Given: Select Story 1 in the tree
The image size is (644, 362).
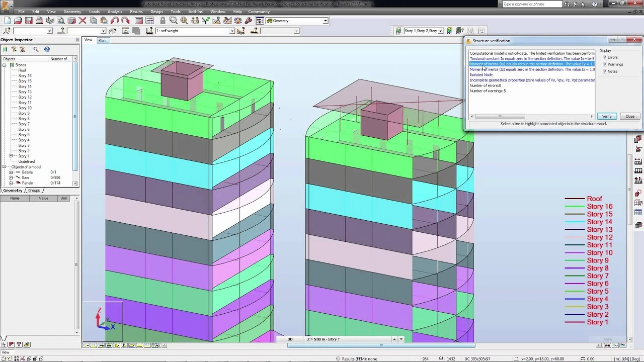Looking at the screenshot, I should click(24, 156).
